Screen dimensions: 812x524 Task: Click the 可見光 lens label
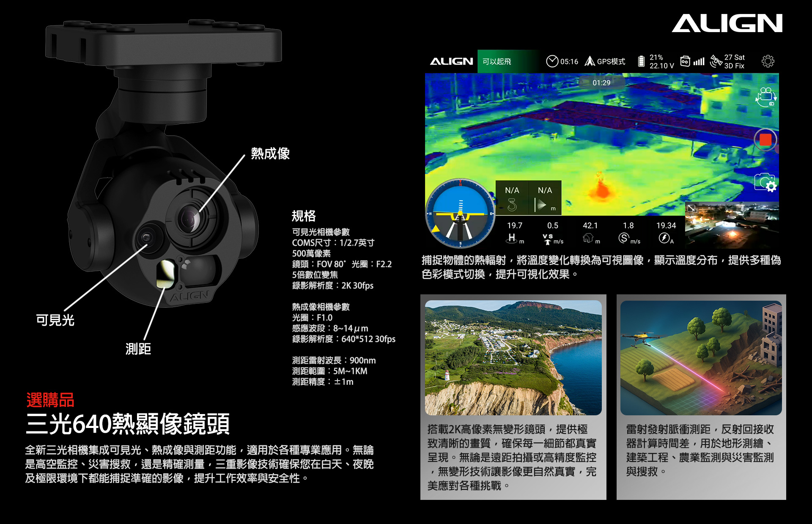(55, 320)
